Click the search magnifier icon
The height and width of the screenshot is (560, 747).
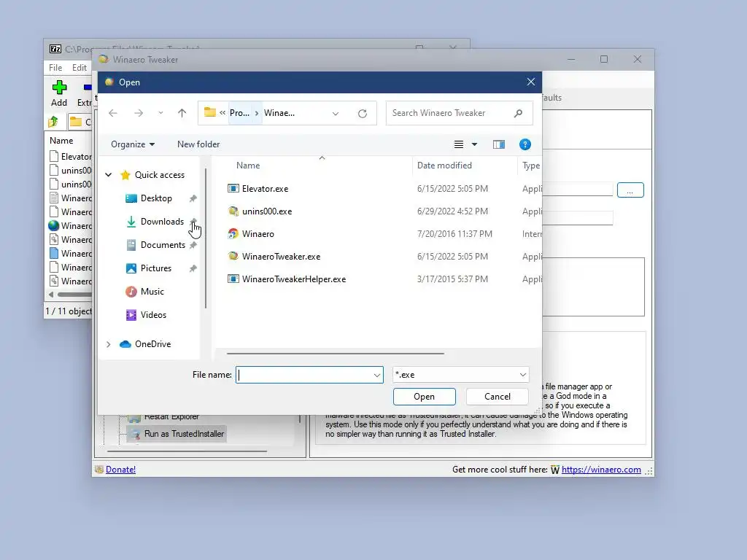tap(519, 113)
